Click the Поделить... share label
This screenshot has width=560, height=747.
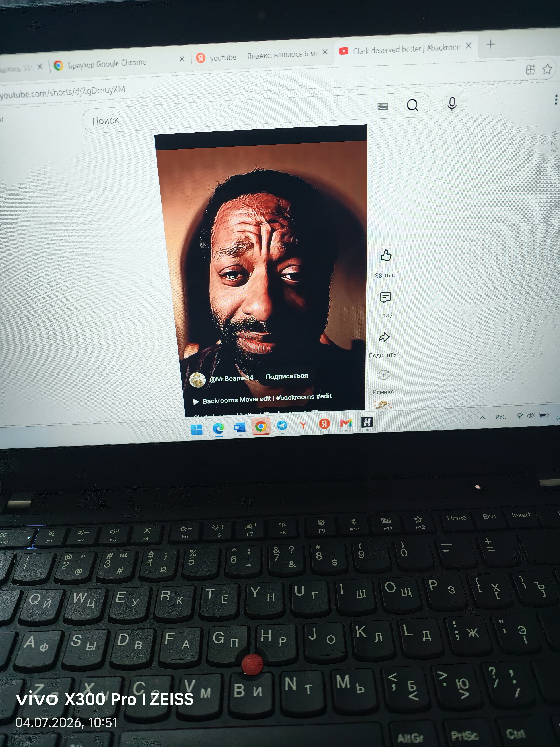click(384, 355)
